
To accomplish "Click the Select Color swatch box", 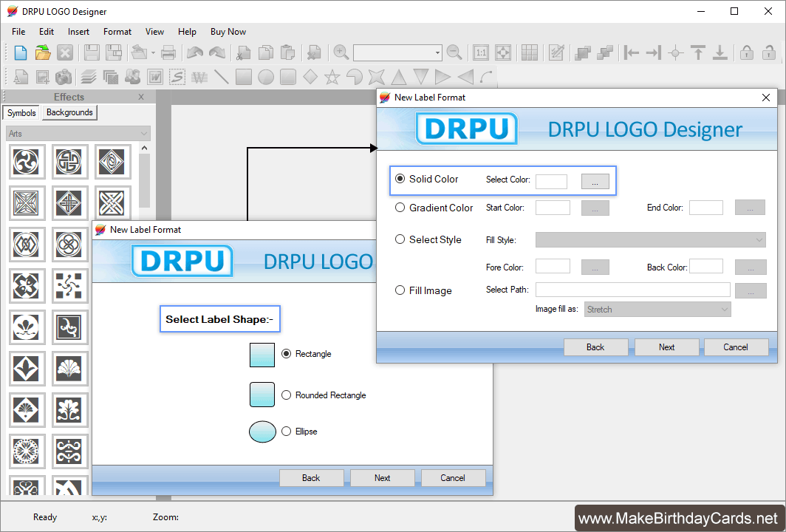I will click(551, 182).
